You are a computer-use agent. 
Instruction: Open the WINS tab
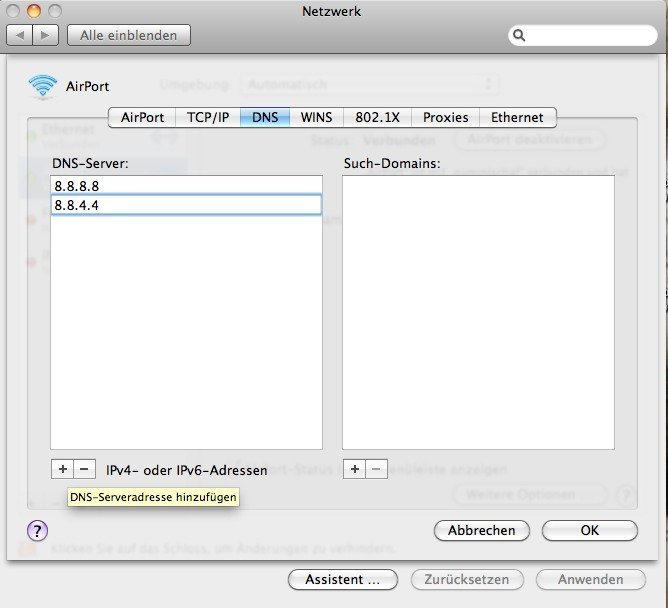317,117
